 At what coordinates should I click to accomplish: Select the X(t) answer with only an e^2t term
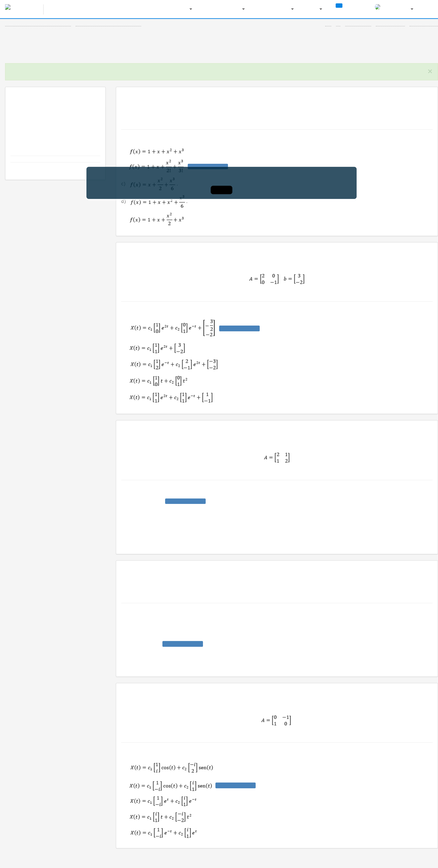(x=157, y=348)
